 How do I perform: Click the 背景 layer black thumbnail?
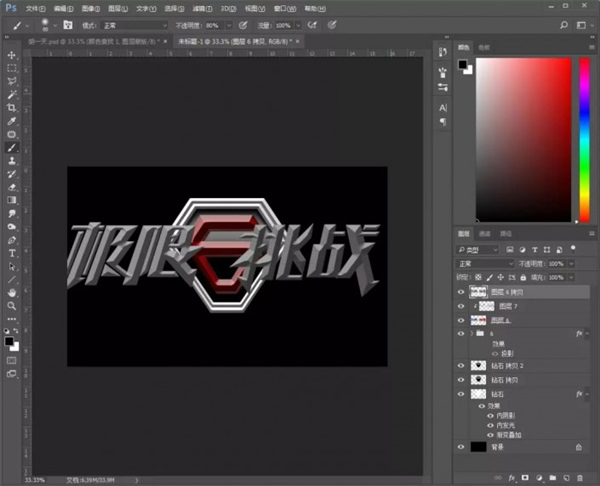point(478,447)
